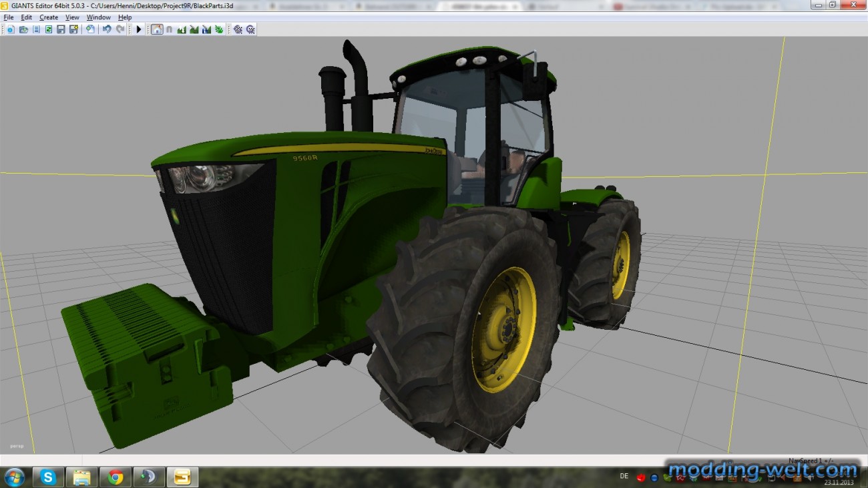868x488 pixels.
Task: Select the terrain paint mode icon
Action: pyautogui.click(x=194, y=29)
